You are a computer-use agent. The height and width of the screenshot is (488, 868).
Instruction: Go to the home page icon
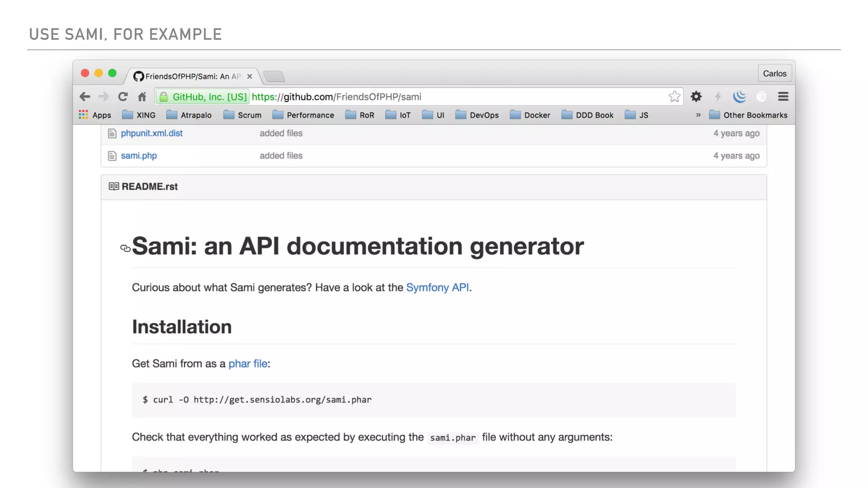click(x=142, y=97)
